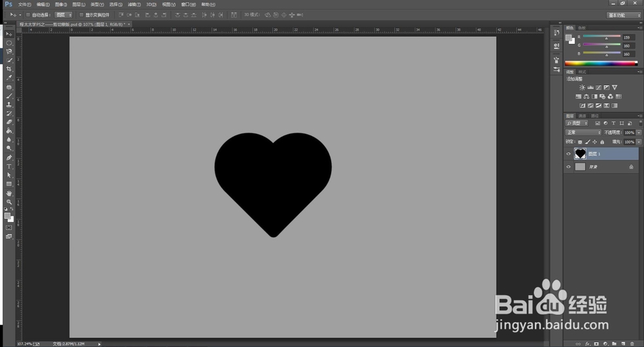Viewport: 644px width, 347px height.
Task: Select the Eyedropper tool
Action: coord(9,78)
